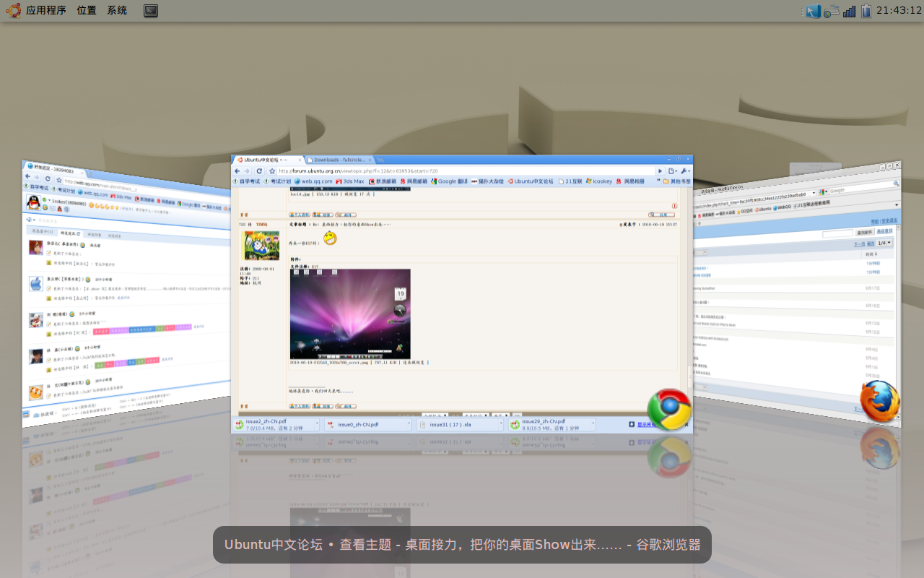Open options arrow for issue29_zh-CN.pdf download
This screenshot has height=578, width=924.
593,424
